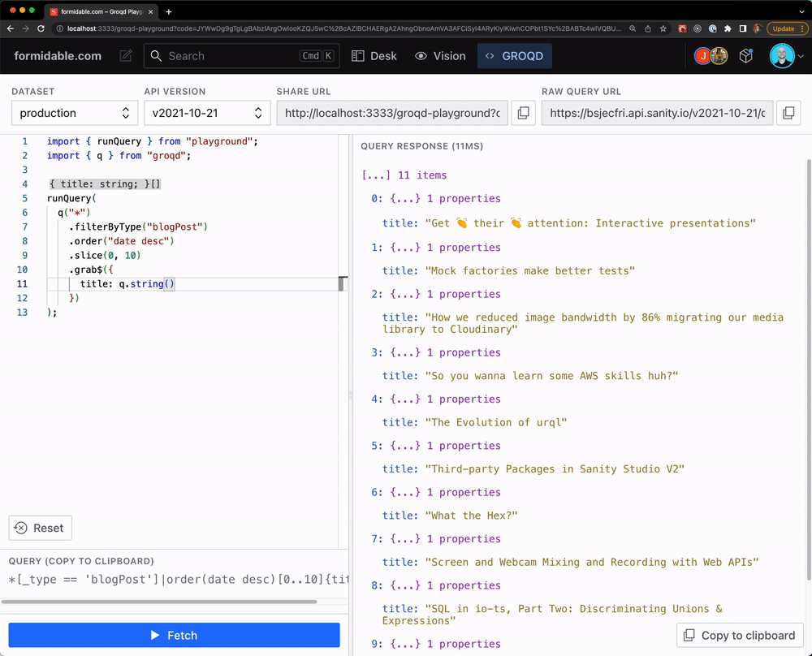The image size is (812, 656).
Task: Click the RAW QUERY URL text field
Action: click(x=657, y=113)
